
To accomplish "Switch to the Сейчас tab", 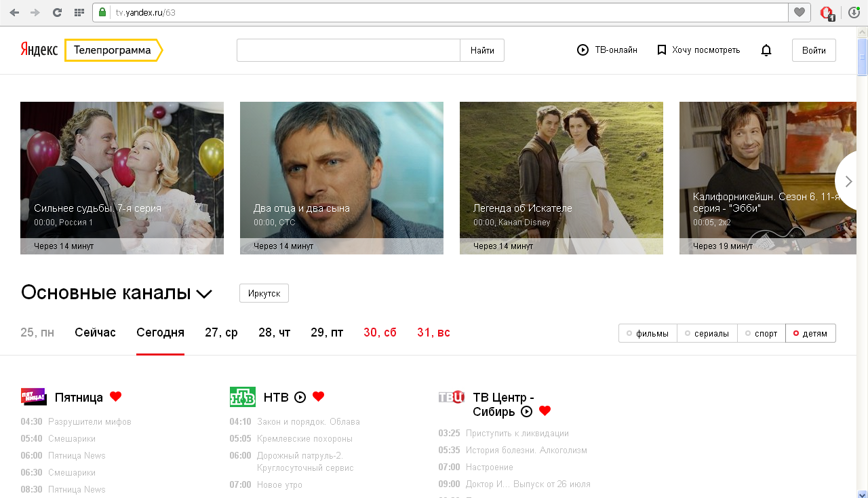I will pyautogui.click(x=95, y=332).
